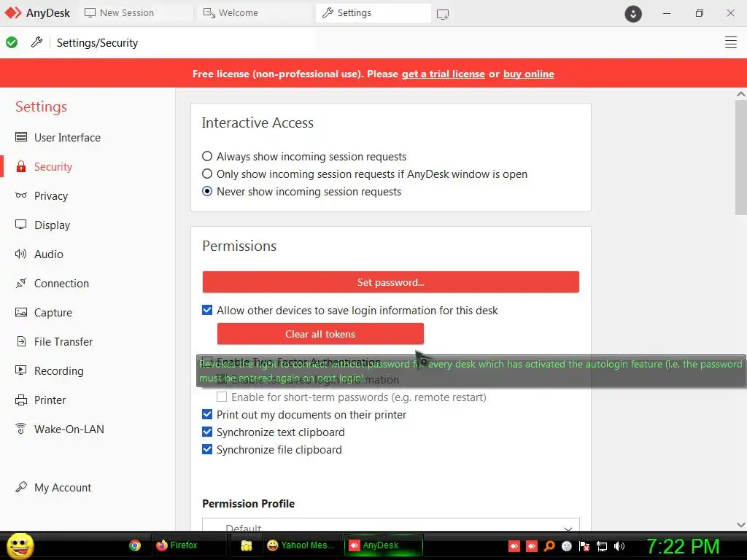
Task: Open Display settings section
Action: tap(52, 225)
